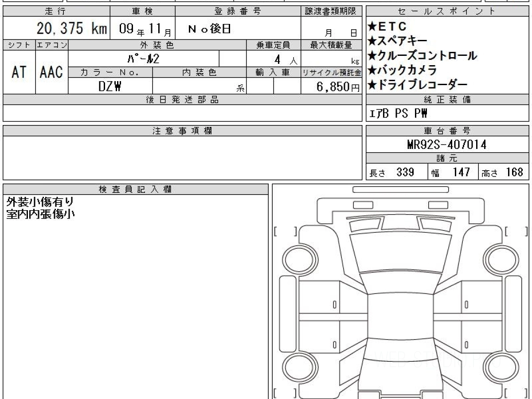Click the AT shift cell
The height and width of the screenshot is (399, 532).
(19, 72)
